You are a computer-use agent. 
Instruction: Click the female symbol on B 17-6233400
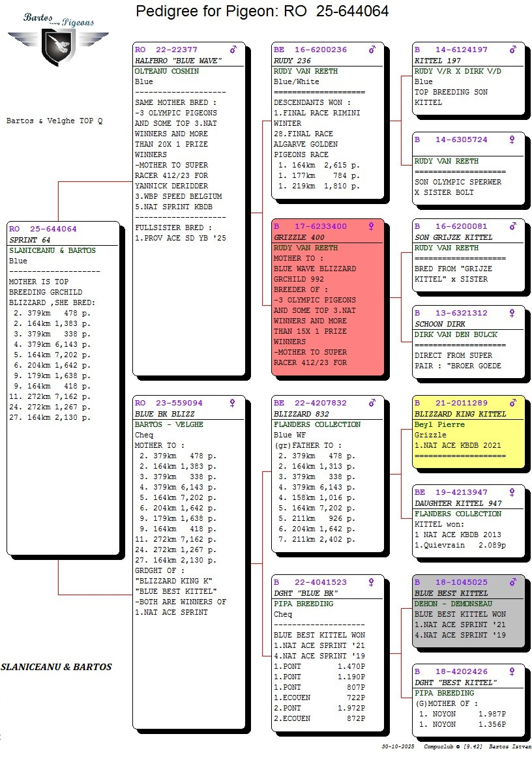(372, 226)
